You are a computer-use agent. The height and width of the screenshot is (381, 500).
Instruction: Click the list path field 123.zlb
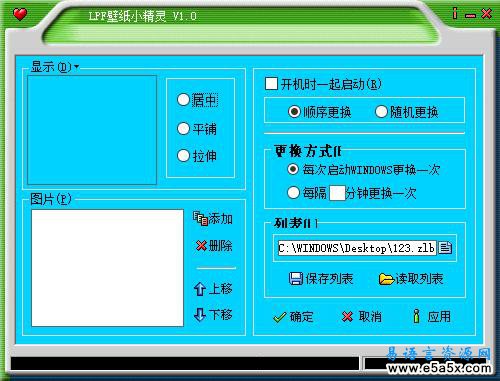coord(357,248)
